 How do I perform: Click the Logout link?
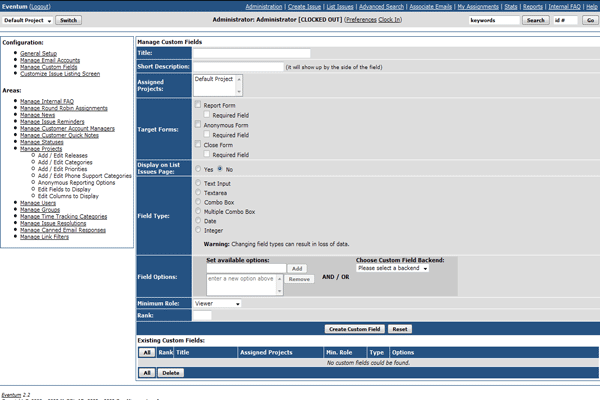(40, 7)
